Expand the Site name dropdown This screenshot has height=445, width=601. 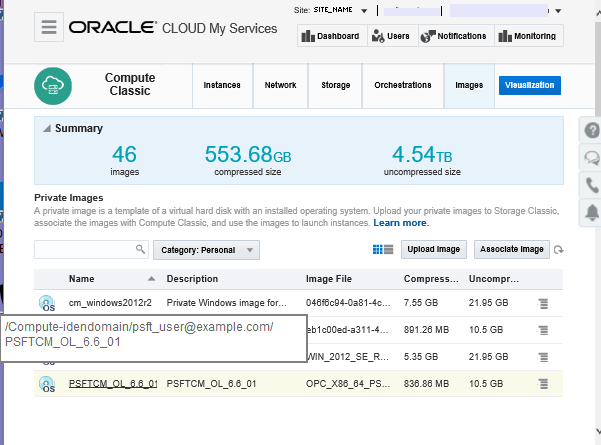click(364, 11)
